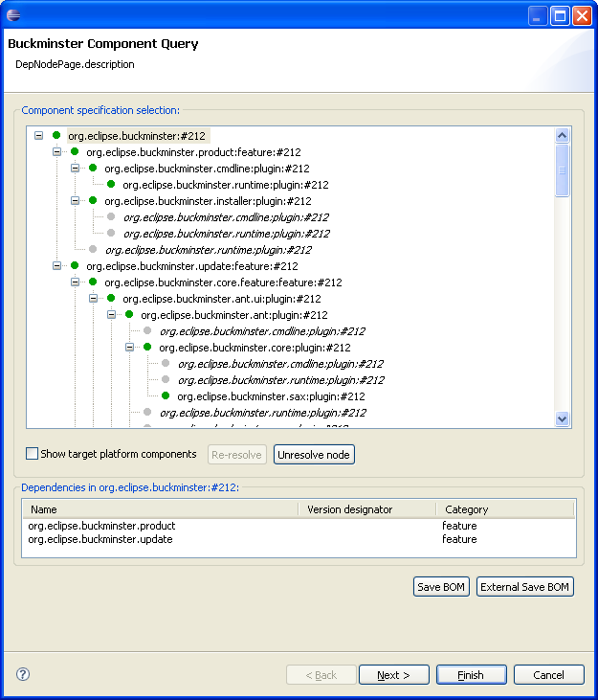The image size is (598, 700).
Task: Click the Version designator column header
Action: [367, 509]
